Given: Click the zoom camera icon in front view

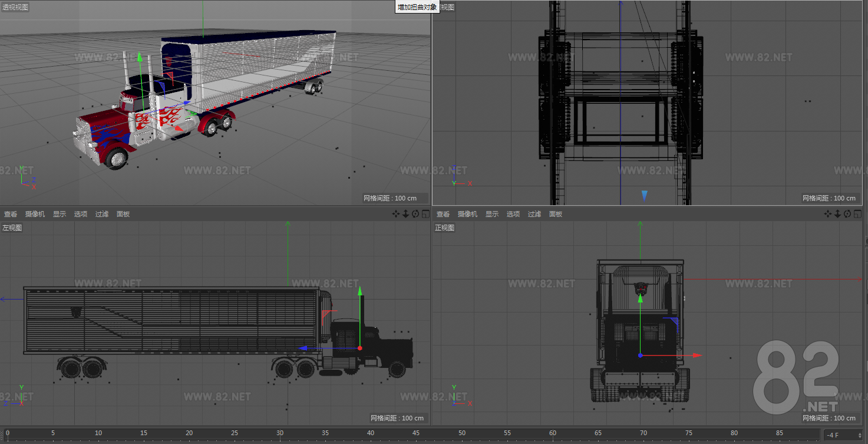Looking at the screenshot, I should (838, 214).
